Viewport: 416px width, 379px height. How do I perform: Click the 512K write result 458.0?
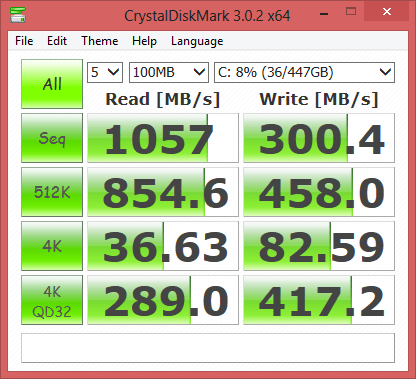[319, 192]
